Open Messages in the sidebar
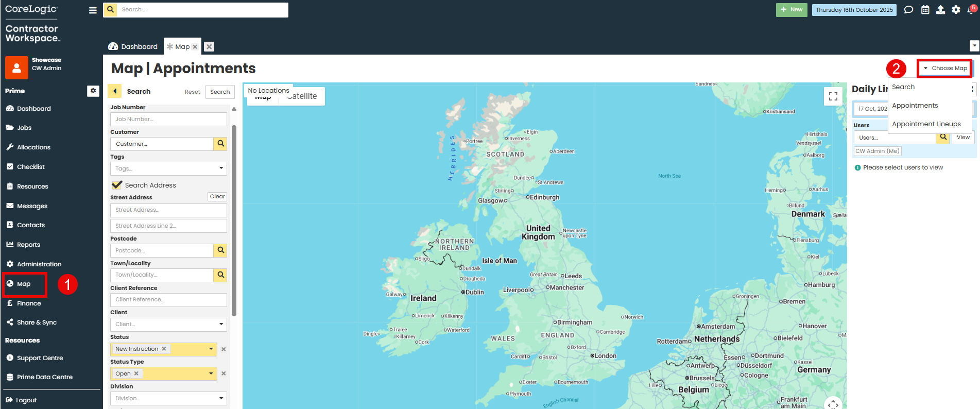Image resolution: width=980 pixels, height=409 pixels. click(32, 206)
